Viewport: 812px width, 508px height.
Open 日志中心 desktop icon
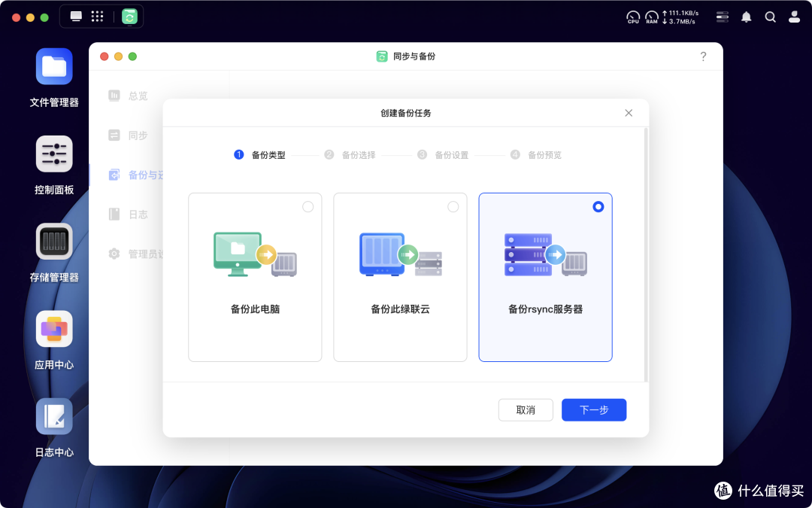[x=54, y=416]
